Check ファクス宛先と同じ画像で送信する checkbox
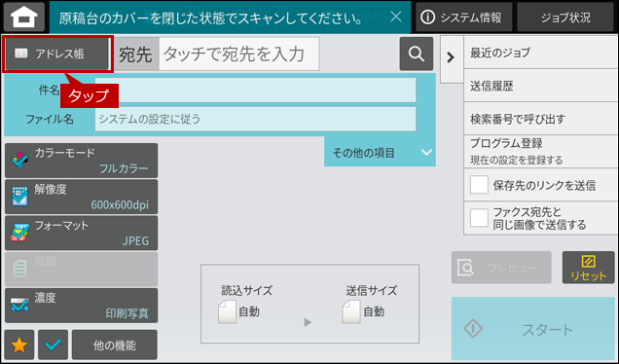619x364 pixels. point(479,218)
